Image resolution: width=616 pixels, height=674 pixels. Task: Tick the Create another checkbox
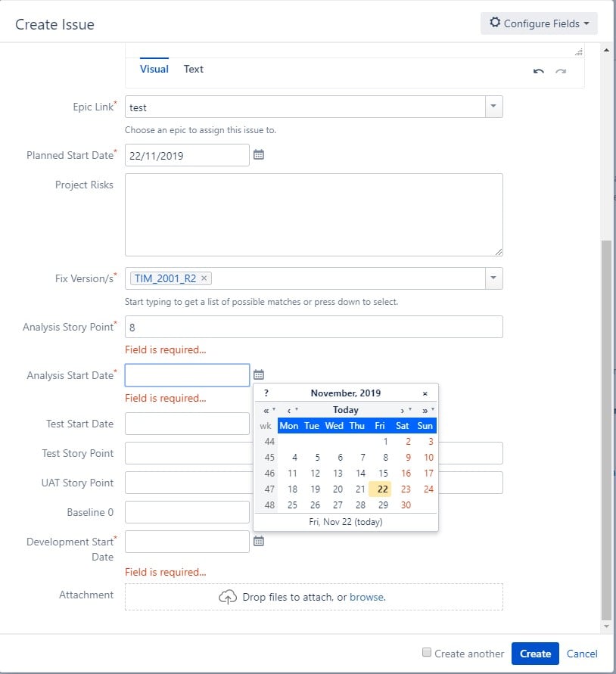[x=426, y=653]
